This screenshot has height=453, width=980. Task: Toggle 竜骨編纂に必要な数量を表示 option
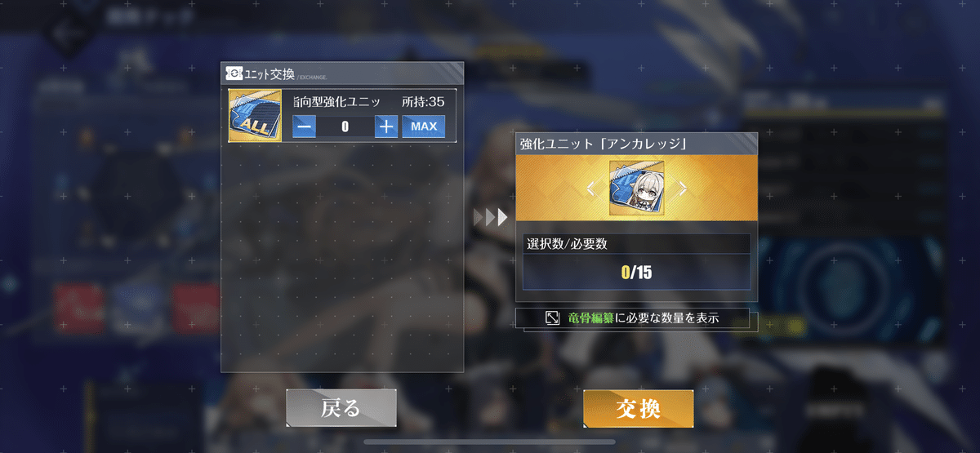636,318
